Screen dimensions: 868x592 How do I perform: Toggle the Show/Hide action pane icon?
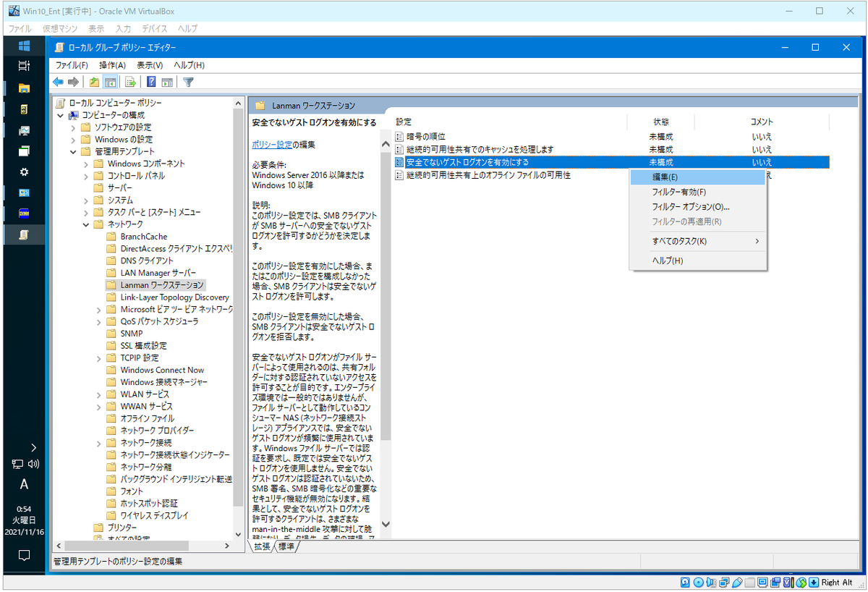(x=167, y=82)
